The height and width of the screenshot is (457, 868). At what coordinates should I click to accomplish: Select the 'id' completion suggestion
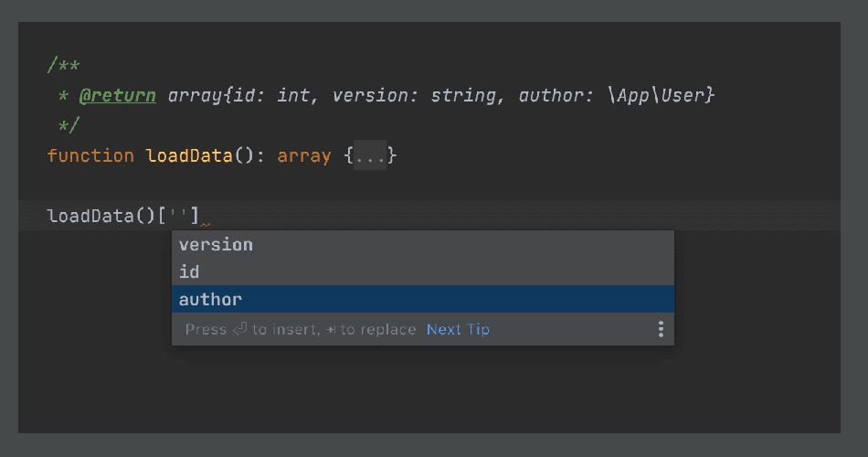coord(189,271)
